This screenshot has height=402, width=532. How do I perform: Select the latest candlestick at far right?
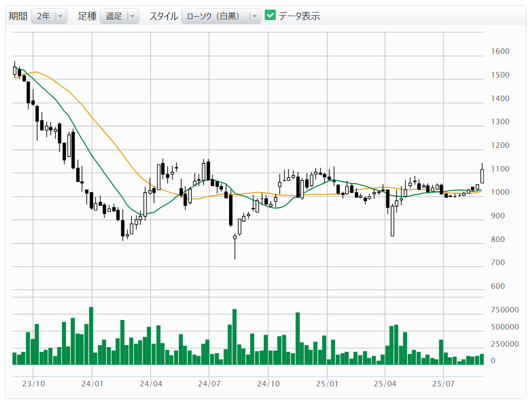pyautogui.click(x=482, y=176)
